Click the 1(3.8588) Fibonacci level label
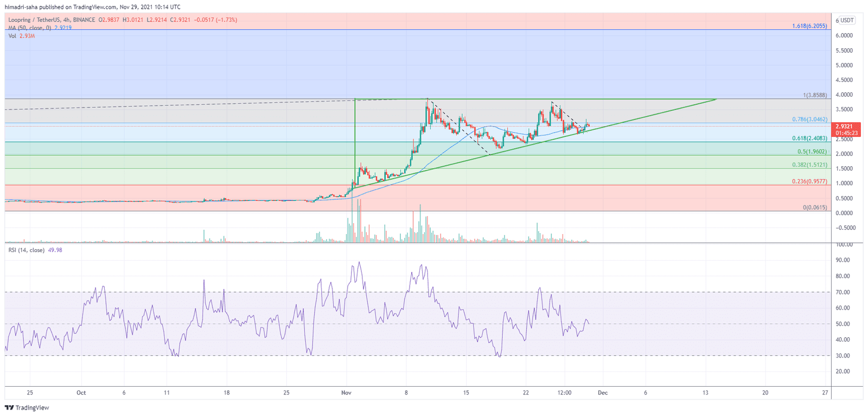 (815, 95)
